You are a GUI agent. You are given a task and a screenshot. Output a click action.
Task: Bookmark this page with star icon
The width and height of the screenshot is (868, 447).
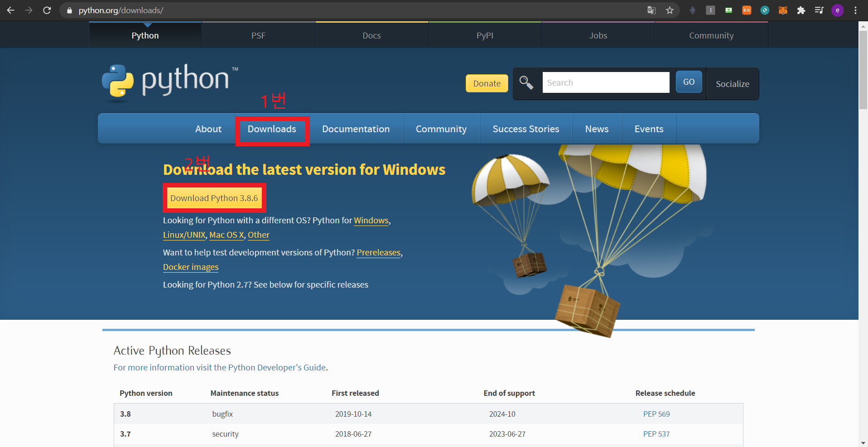670,10
